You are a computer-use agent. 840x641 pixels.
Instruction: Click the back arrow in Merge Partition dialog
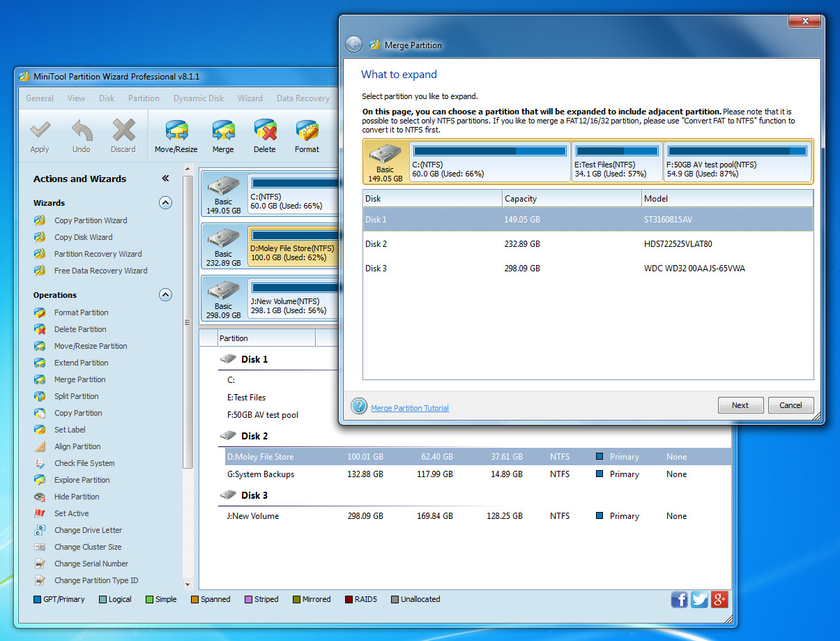pos(353,45)
